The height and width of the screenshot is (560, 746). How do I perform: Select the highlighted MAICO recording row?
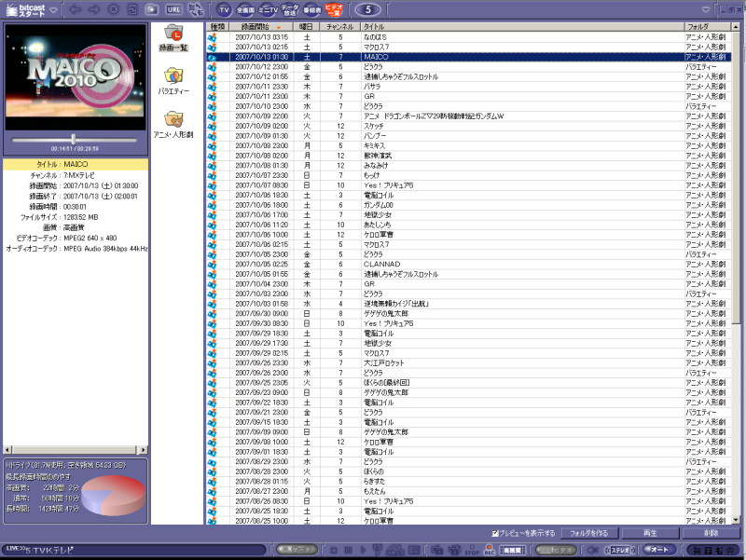pyautogui.click(x=469, y=57)
